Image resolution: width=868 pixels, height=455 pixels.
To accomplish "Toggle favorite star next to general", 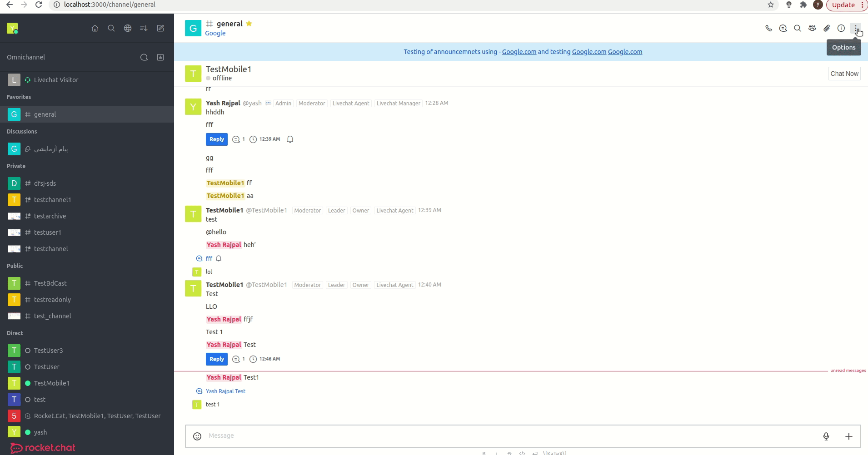I will click(x=249, y=24).
